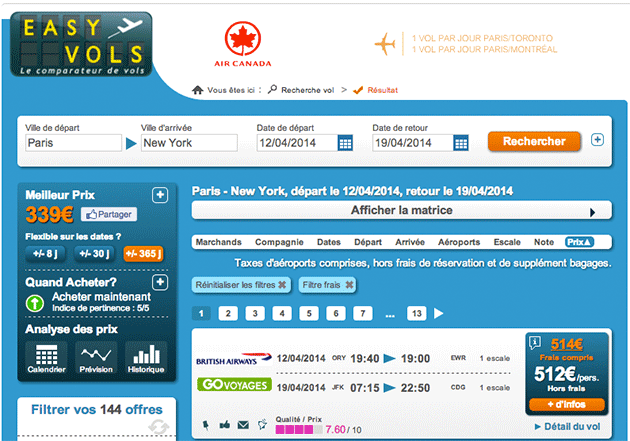Select results page 1
This screenshot has height=441, width=630.
(x=201, y=313)
